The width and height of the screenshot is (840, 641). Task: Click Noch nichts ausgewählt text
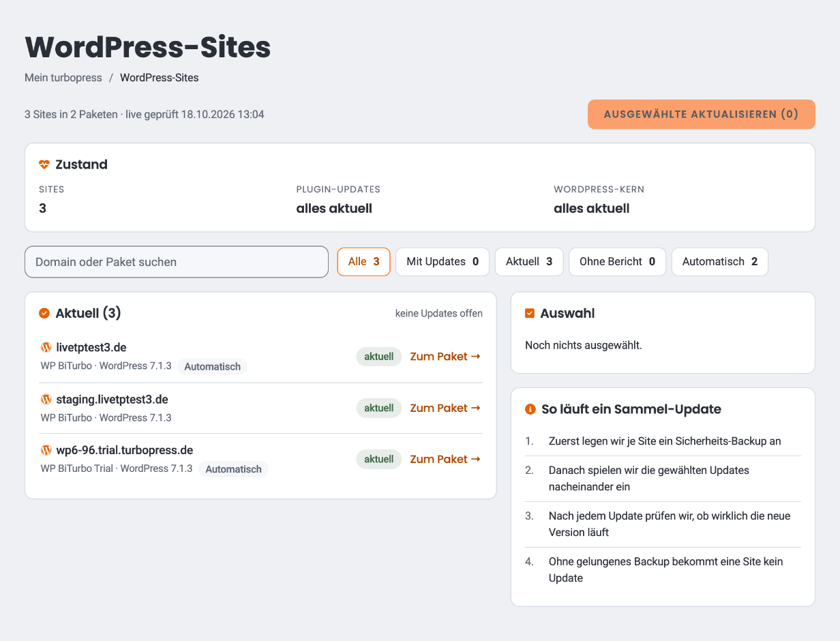pos(584,345)
